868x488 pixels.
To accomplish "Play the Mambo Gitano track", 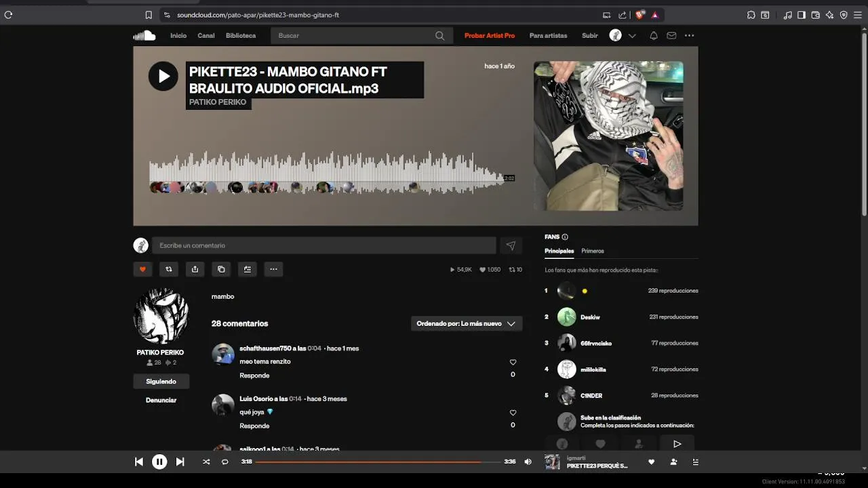I will pyautogui.click(x=163, y=77).
